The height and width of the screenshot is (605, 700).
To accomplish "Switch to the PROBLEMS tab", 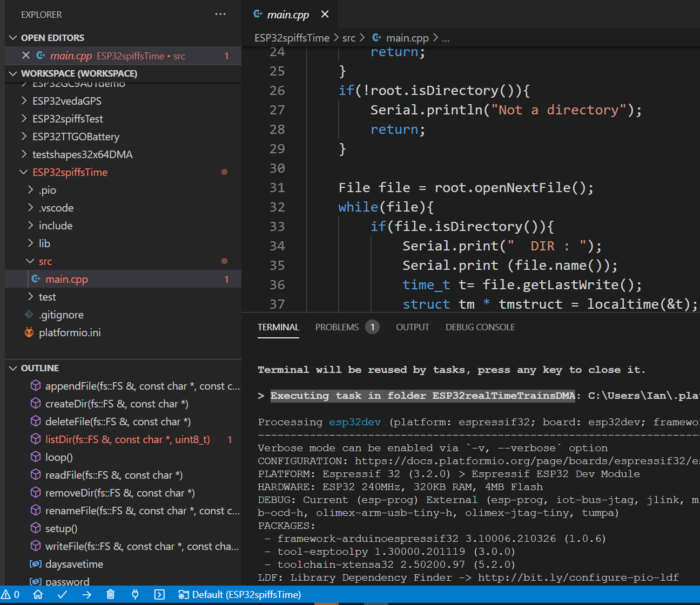I will (x=337, y=327).
